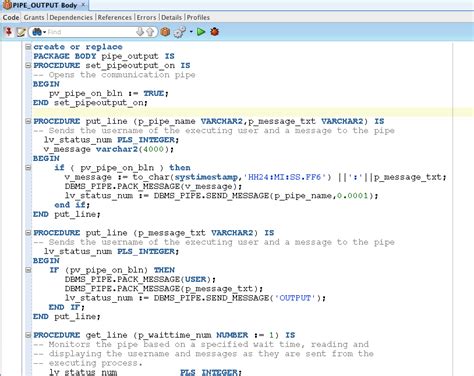
Task: Click on the 'OUTPUT' string literal
Action: click(295, 298)
